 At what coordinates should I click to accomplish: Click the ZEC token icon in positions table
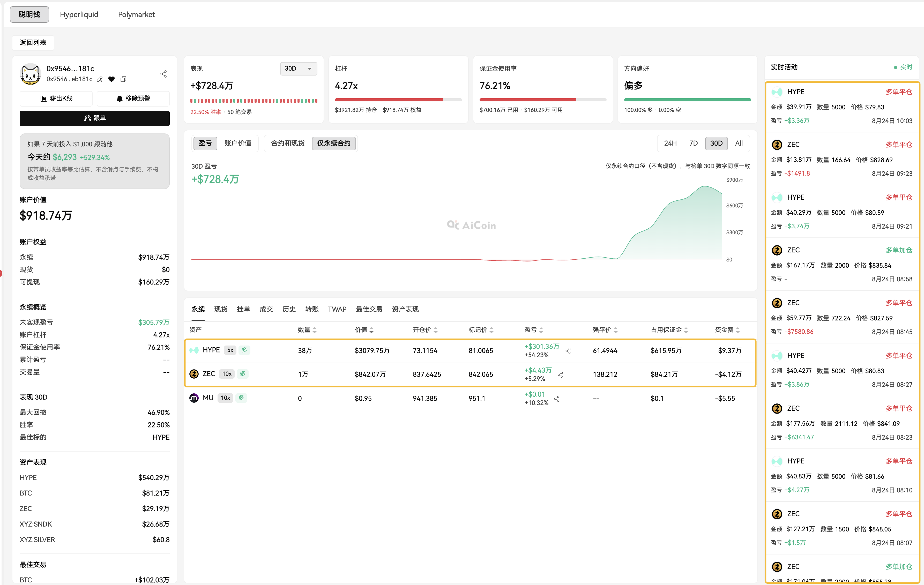[194, 374]
